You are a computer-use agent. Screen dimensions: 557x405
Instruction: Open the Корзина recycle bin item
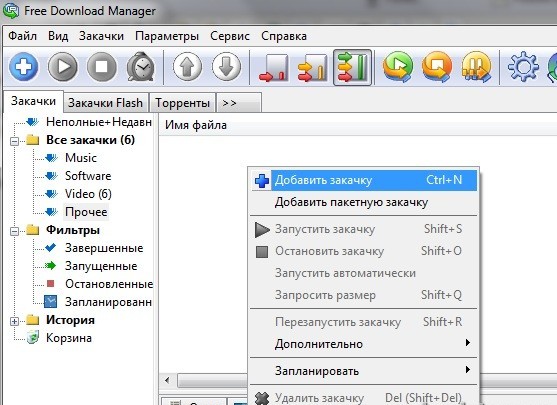[x=69, y=338]
